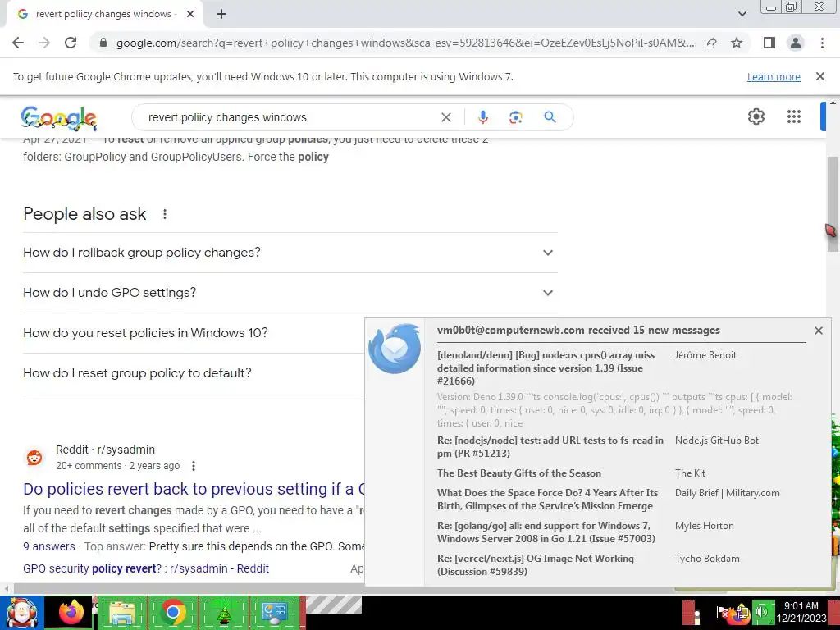Click the page vertical scrollbar thumb
The height and width of the screenshot is (630, 840).
tap(832, 206)
